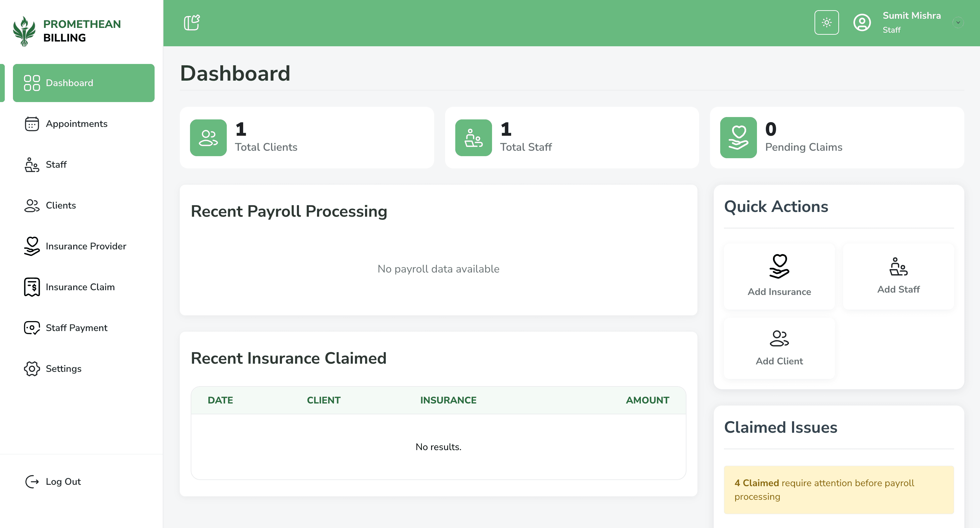The height and width of the screenshot is (528, 980).
Task: Click the Add Staff quick action
Action: pos(898,276)
